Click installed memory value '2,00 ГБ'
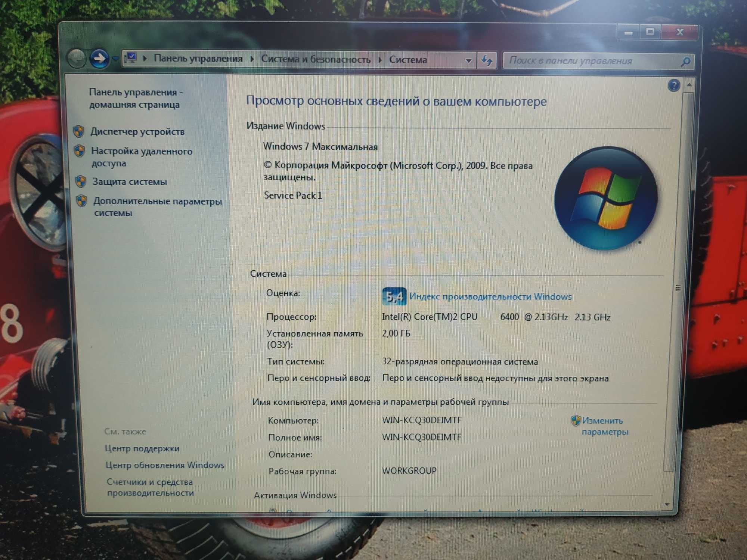Screen dimensions: 747x560 [x=396, y=333]
